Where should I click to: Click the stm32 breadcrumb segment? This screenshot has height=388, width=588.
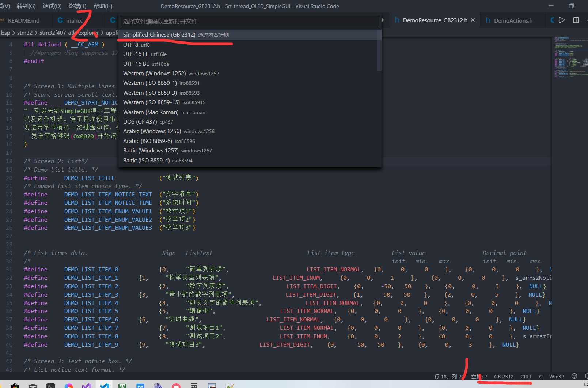click(x=25, y=33)
